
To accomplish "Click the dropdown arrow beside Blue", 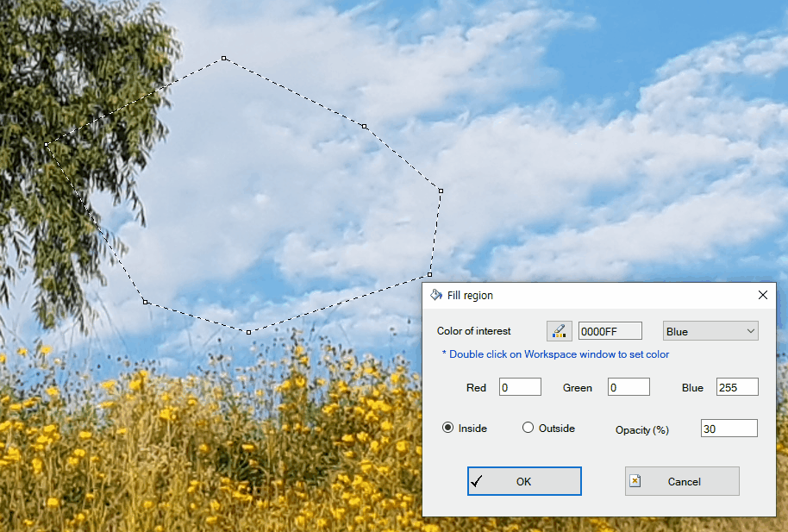I will [x=750, y=331].
